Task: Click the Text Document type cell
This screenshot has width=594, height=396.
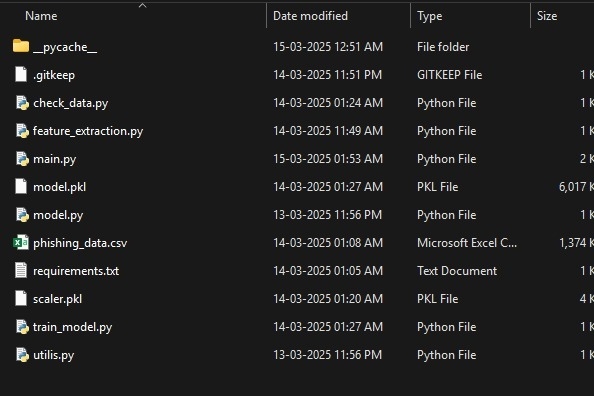Action: (x=457, y=271)
